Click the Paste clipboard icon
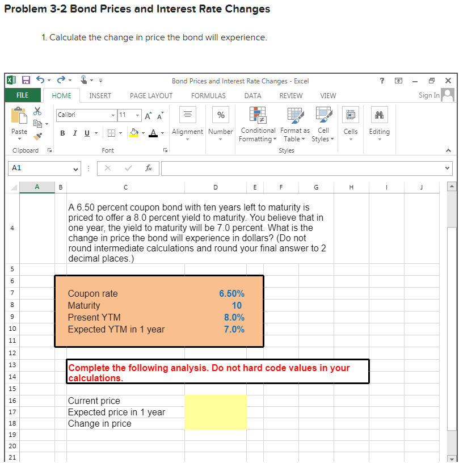This screenshot has height=463, width=476. [x=19, y=116]
